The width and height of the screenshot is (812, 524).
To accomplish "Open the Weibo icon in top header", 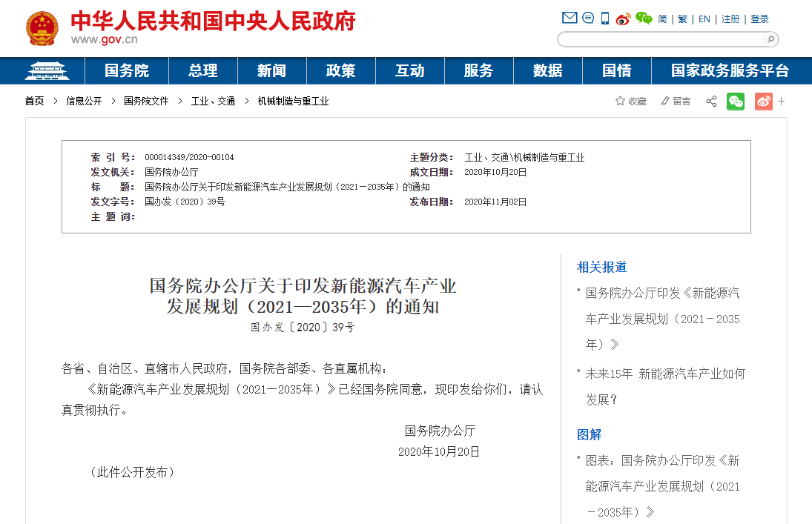I will click(623, 19).
